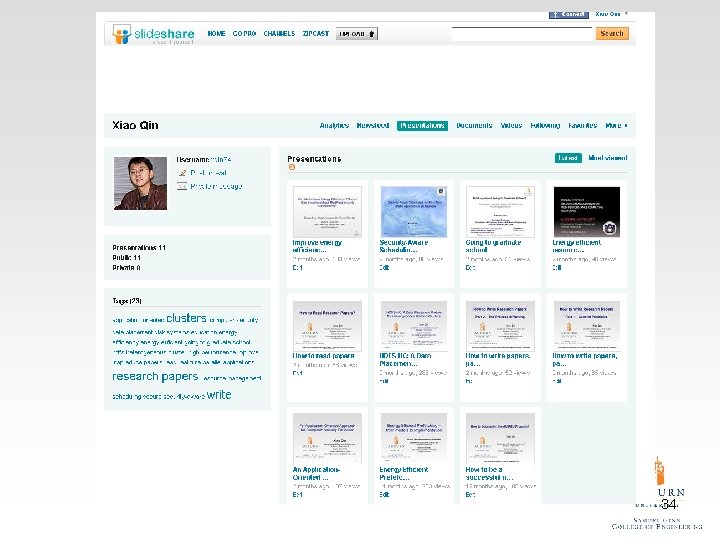Click the 'write' tag
This screenshot has width=720, height=540.
pyautogui.click(x=219, y=395)
